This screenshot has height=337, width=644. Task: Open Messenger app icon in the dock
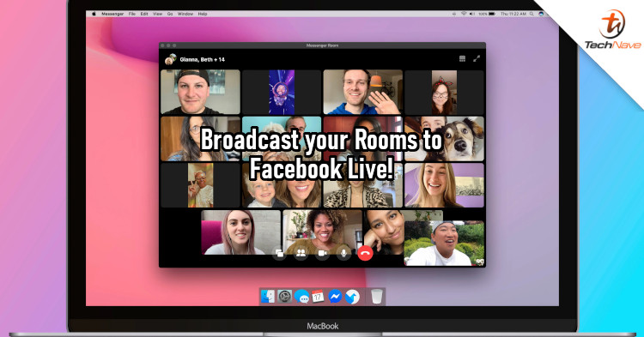click(x=335, y=296)
